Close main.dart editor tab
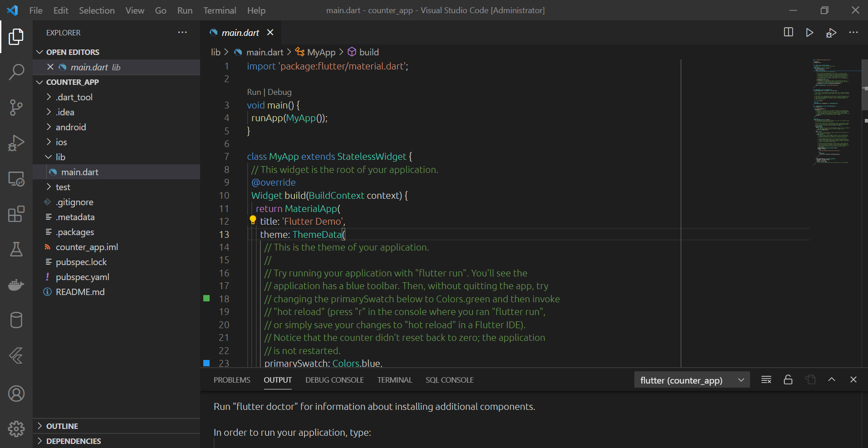The height and width of the screenshot is (448, 868). (270, 32)
